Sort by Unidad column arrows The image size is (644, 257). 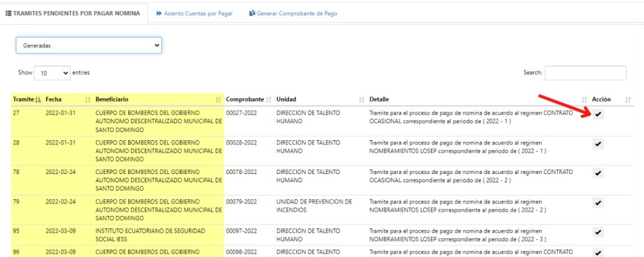click(x=362, y=100)
